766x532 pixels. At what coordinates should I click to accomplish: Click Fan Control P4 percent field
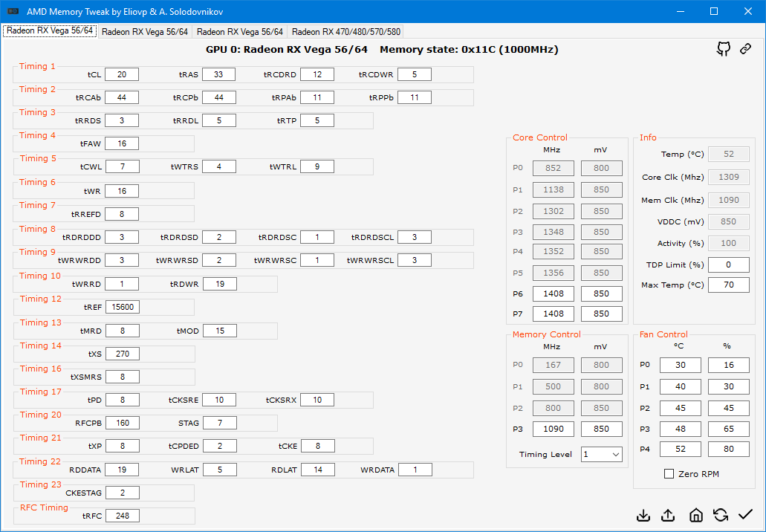(x=728, y=449)
